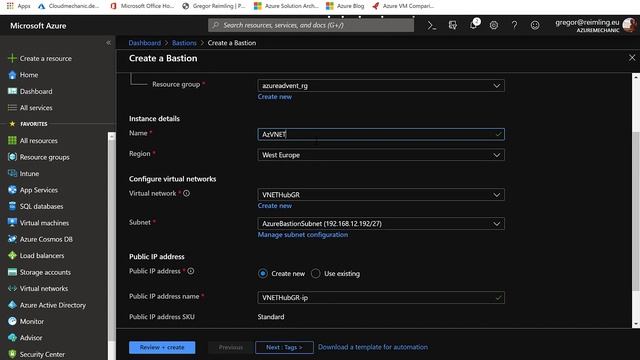Click Review + create button

[162, 347]
